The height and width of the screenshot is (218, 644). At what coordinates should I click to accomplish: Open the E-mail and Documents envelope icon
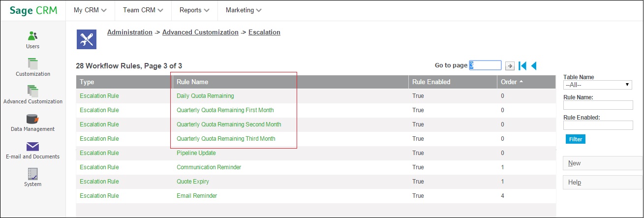[33, 146]
